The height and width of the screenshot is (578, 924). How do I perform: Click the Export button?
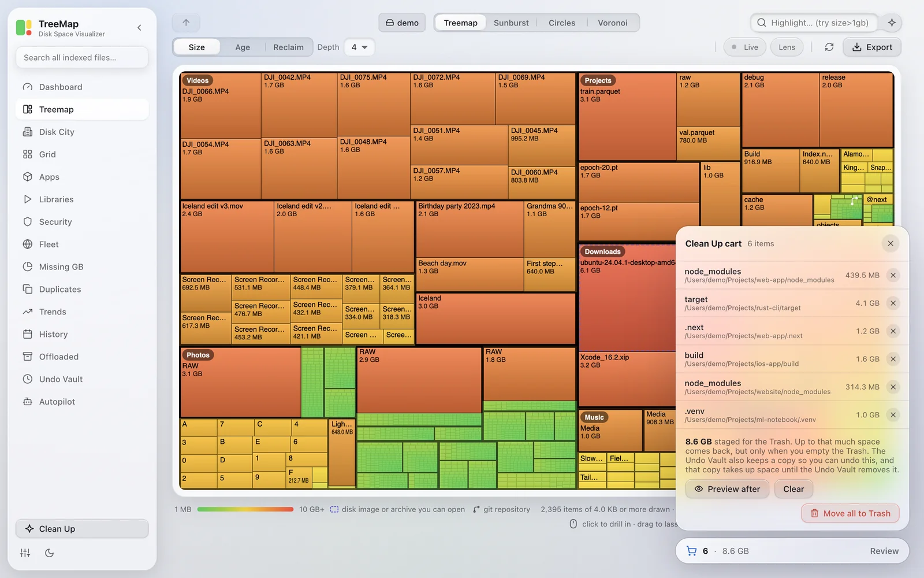click(872, 47)
